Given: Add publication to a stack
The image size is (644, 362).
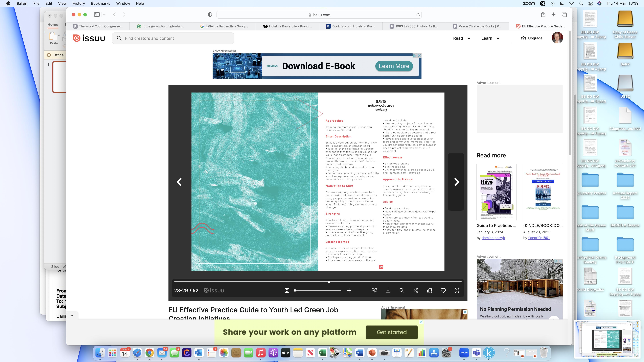Looking at the screenshot, I should pyautogui.click(x=430, y=290).
